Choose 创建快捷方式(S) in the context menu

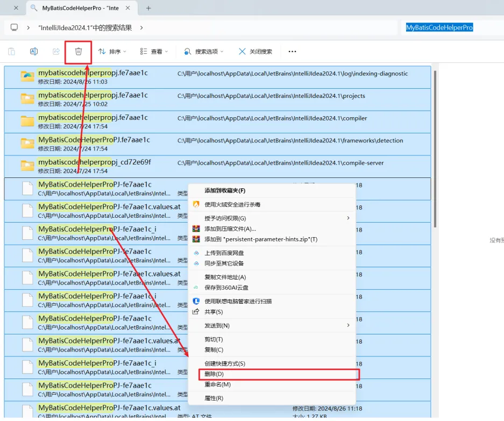(272, 363)
